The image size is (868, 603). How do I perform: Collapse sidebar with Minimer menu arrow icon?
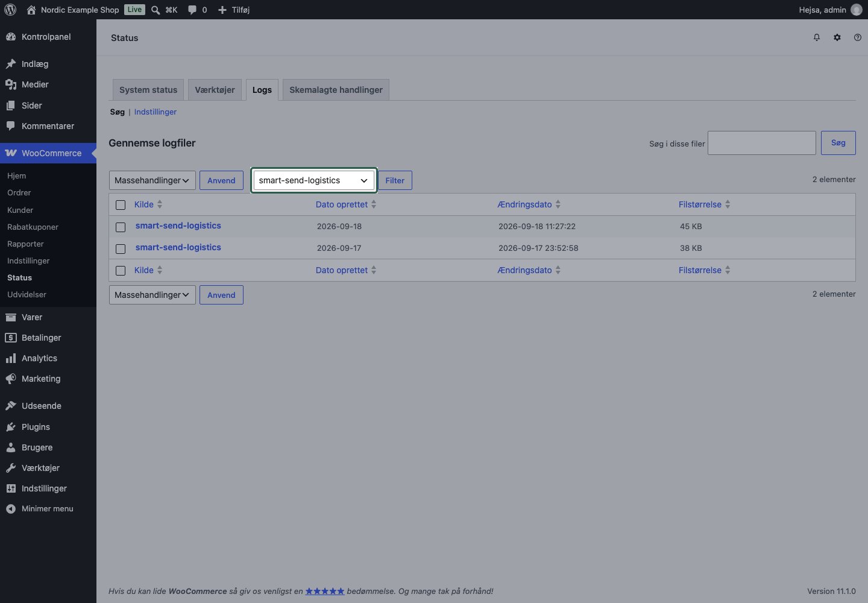click(11, 509)
